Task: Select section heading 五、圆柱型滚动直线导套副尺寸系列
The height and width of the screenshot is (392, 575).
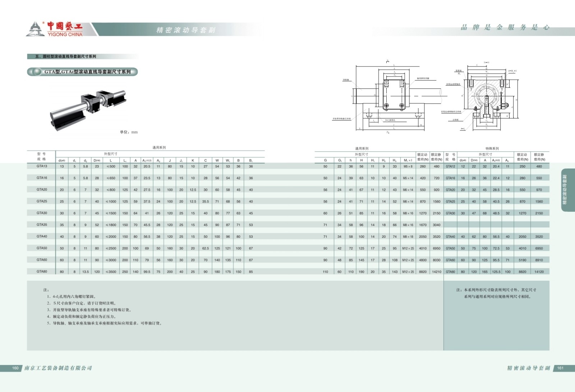Action: tap(66, 56)
